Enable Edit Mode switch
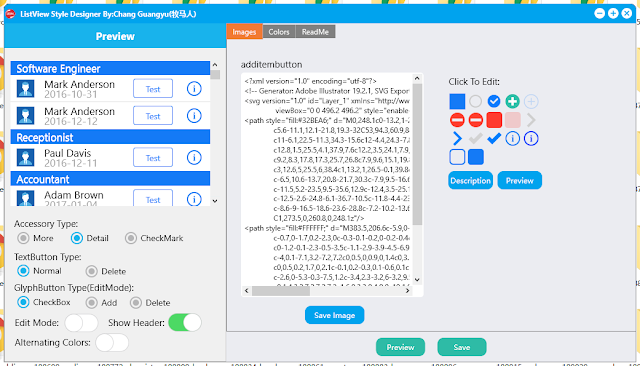This screenshot has height=366, width=640. [x=81, y=323]
